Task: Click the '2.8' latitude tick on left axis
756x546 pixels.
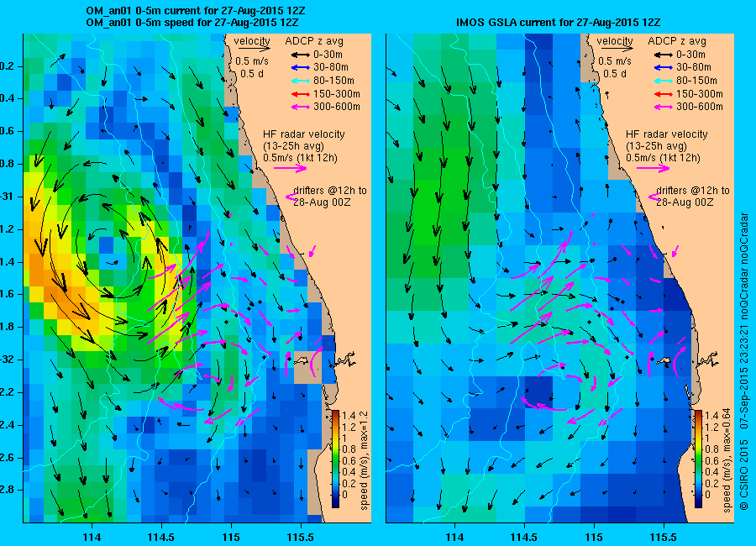Action: click(x=7, y=490)
